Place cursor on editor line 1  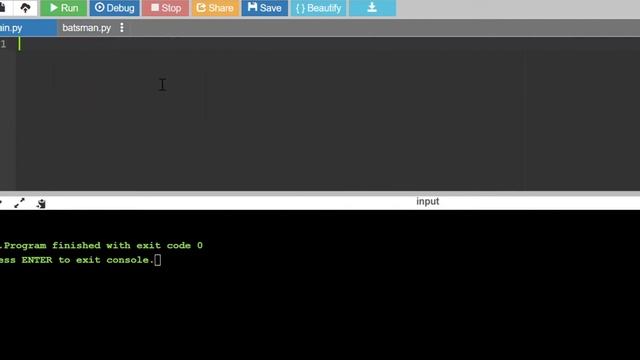click(x=327, y=44)
